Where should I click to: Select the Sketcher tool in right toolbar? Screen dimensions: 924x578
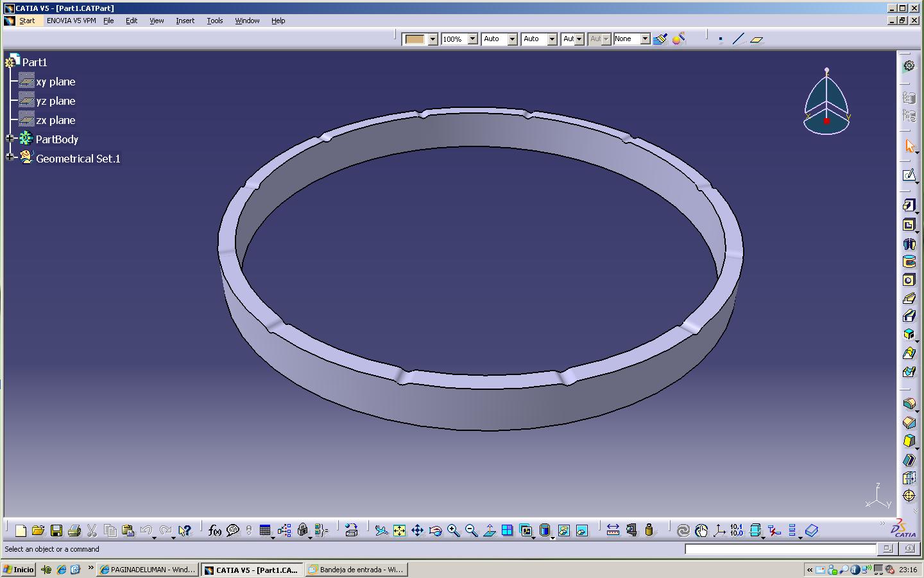pos(909,175)
